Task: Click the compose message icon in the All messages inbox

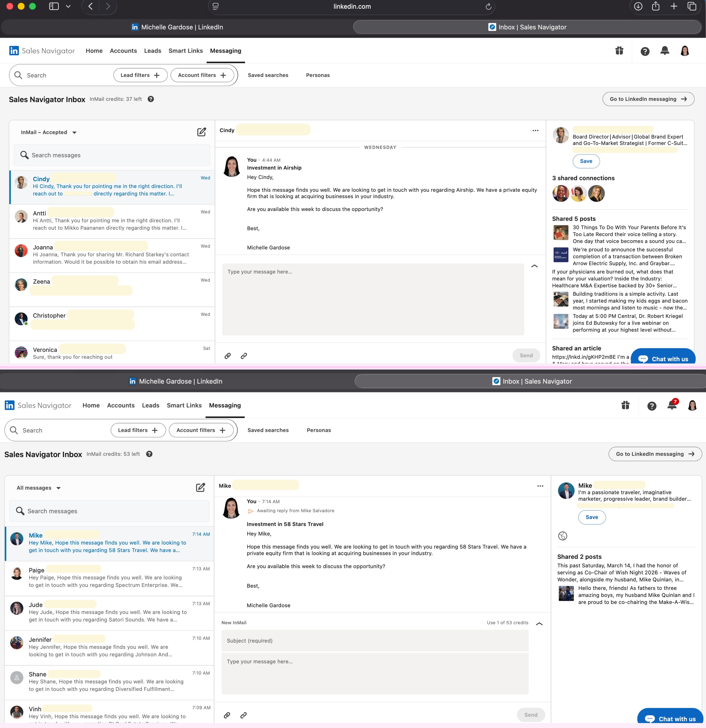Action: click(200, 488)
